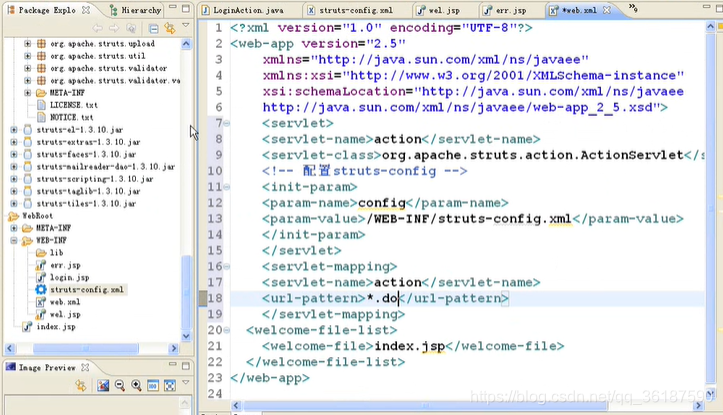The image size is (723, 415).
Task: Expand struts-faces-1.3.10.jar node
Action: (14, 154)
